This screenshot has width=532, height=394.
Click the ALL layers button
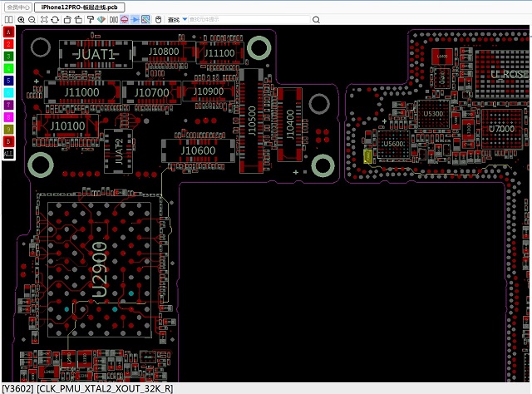[8, 154]
